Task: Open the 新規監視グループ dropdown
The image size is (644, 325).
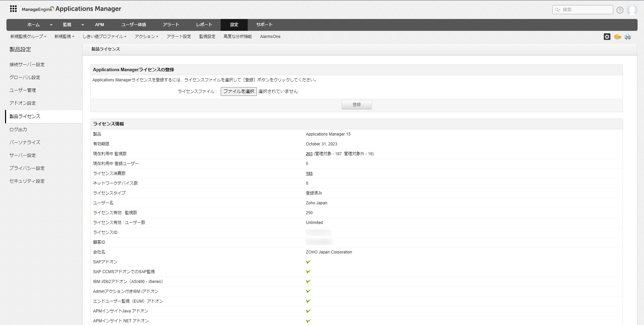Action: 28,37
